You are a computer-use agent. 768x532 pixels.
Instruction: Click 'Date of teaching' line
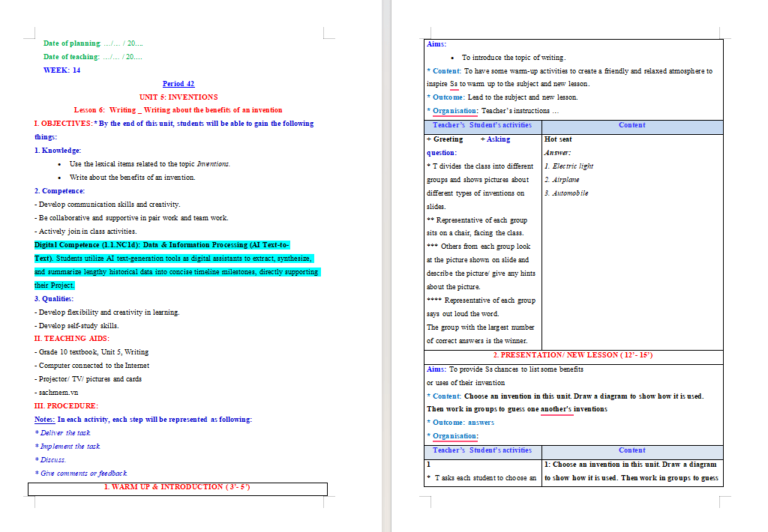(x=92, y=57)
